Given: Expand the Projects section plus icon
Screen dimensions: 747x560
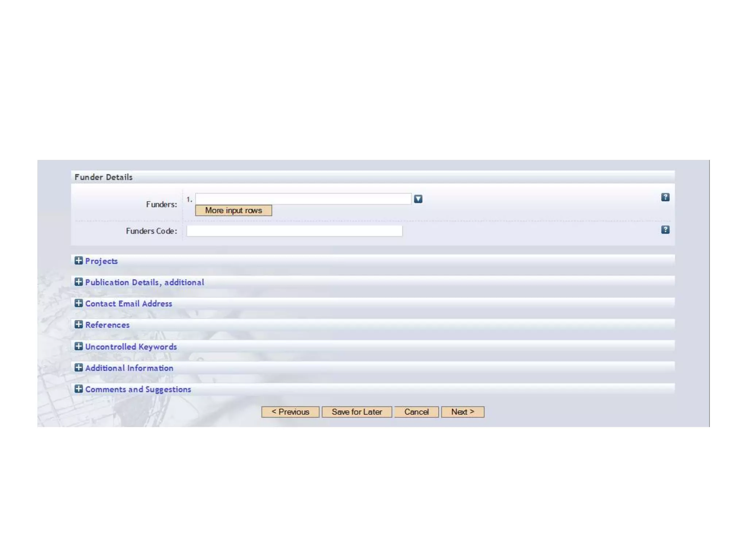Looking at the screenshot, I should click(x=78, y=261).
